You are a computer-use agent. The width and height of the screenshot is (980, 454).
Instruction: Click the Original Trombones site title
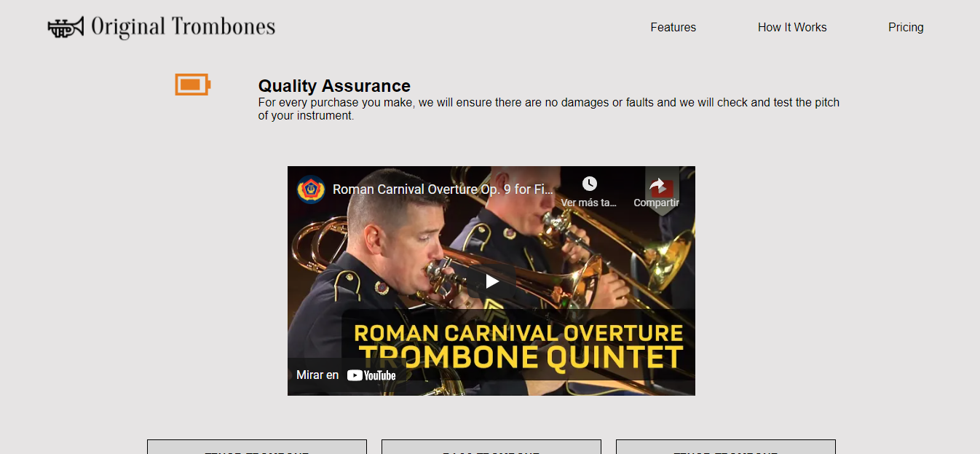click(x=183, y=27)
